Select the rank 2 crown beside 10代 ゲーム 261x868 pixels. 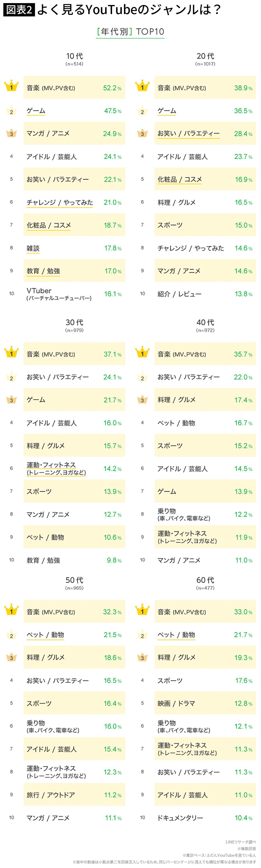(11, 111)
